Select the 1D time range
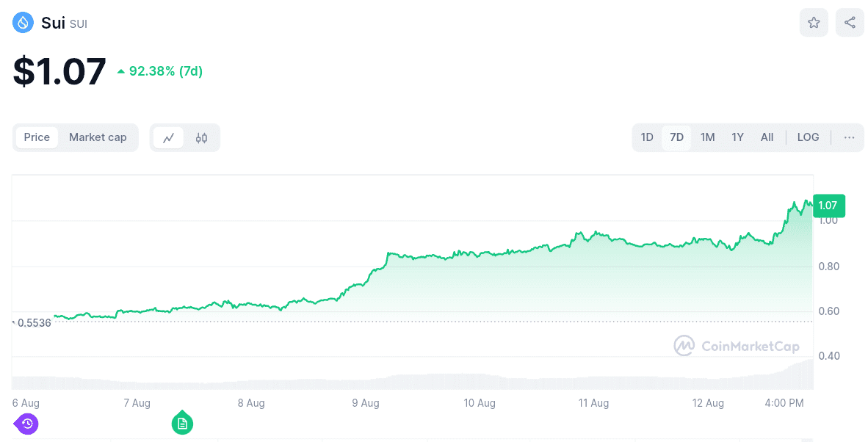 pyautogui.click(x=647, y=137)
